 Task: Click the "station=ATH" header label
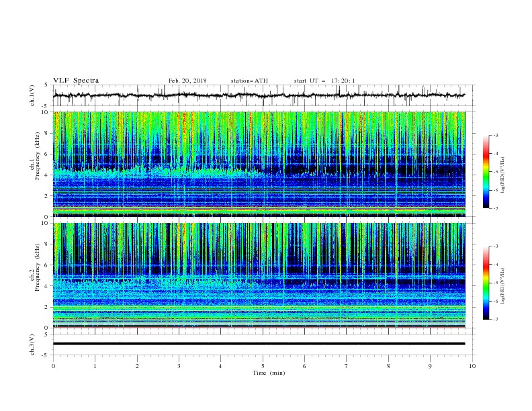click(249, 81)
